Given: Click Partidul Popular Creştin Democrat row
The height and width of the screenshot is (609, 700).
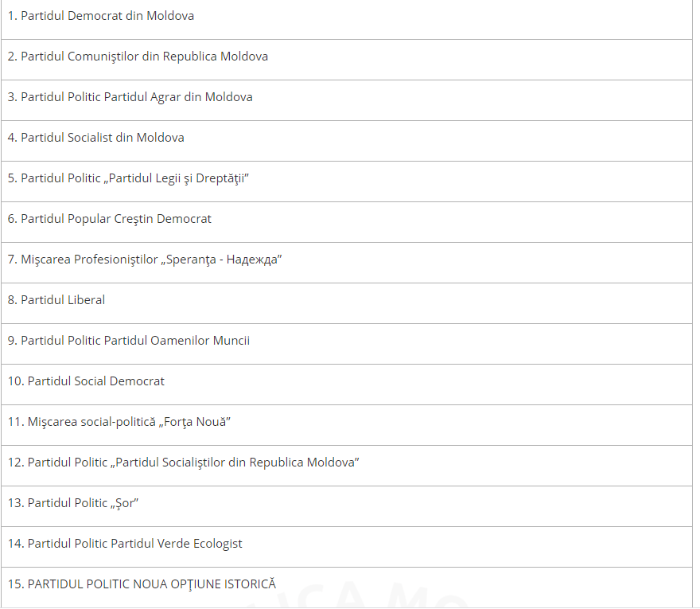Looking at the screenshot, I should pyautogui.click(x=347, y=223).
